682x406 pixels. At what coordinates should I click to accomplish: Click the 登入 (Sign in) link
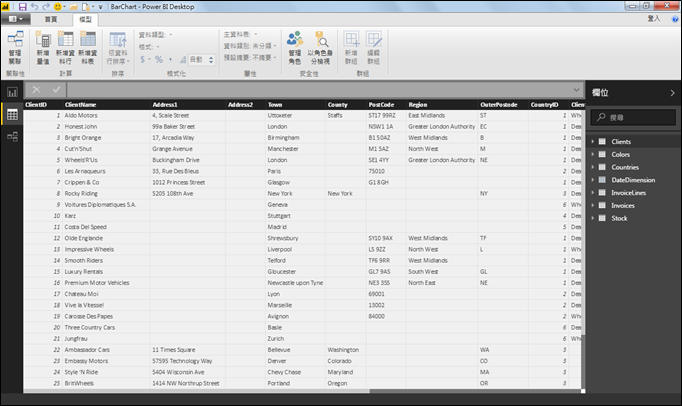pos(653,19)
